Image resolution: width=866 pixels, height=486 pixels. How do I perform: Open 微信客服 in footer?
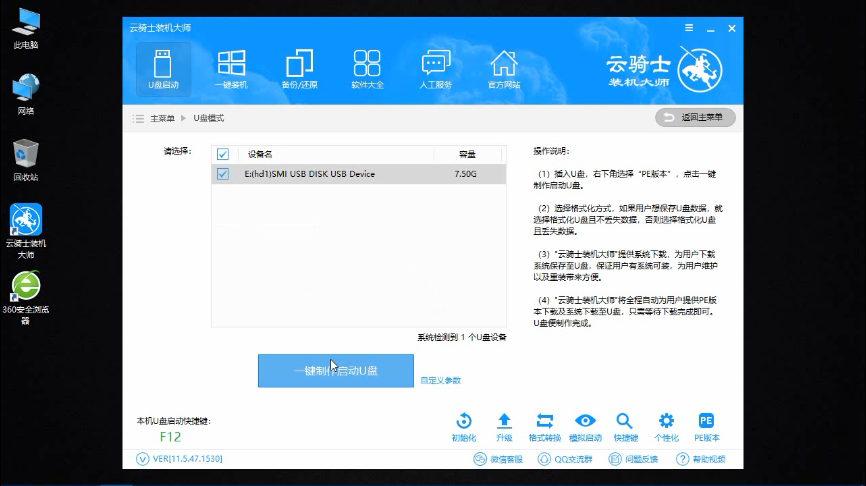(498, 459)
